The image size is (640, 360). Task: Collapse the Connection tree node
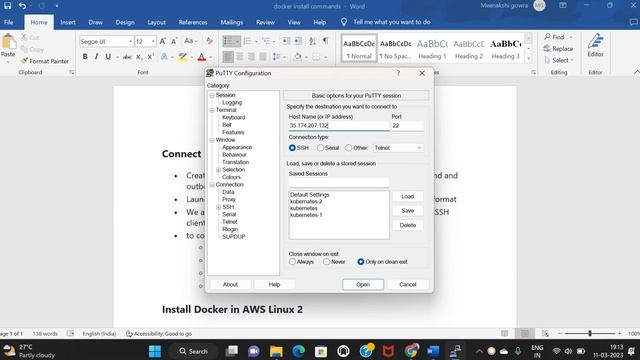(x=212, y=185)
